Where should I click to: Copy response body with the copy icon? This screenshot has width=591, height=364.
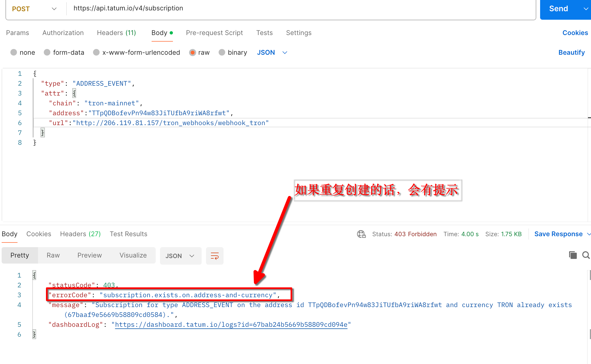pyautogui.click(x=573, y=255)
